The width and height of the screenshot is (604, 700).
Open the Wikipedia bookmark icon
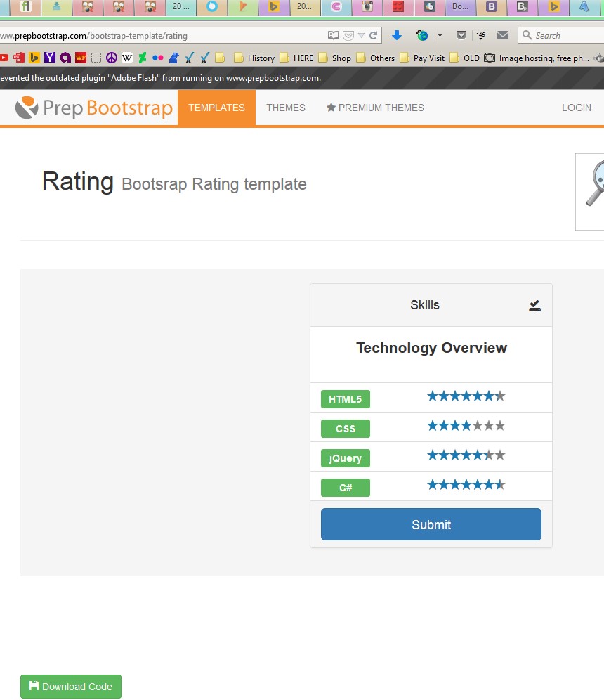[127, 58]
